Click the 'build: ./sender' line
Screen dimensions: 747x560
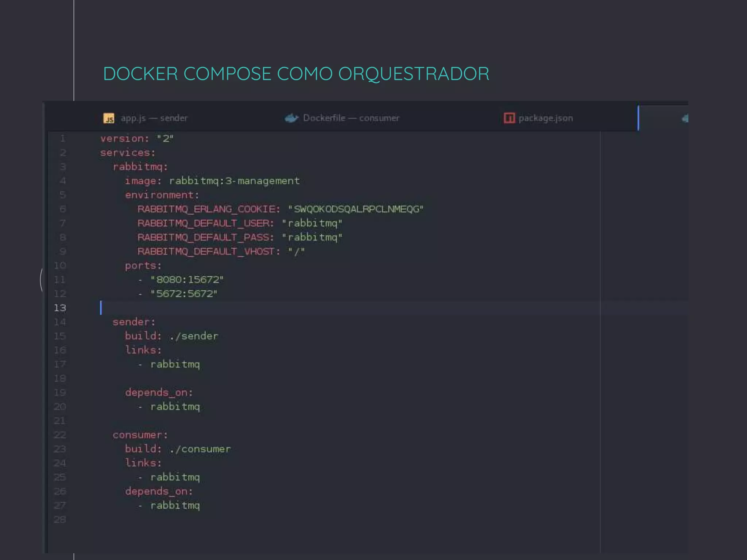point(171,336)
